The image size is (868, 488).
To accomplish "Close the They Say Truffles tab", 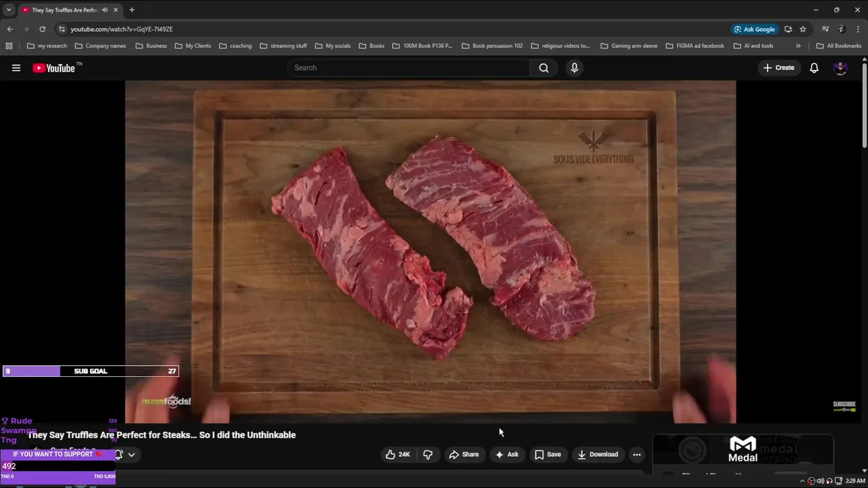I will click(x=115, y=10).
